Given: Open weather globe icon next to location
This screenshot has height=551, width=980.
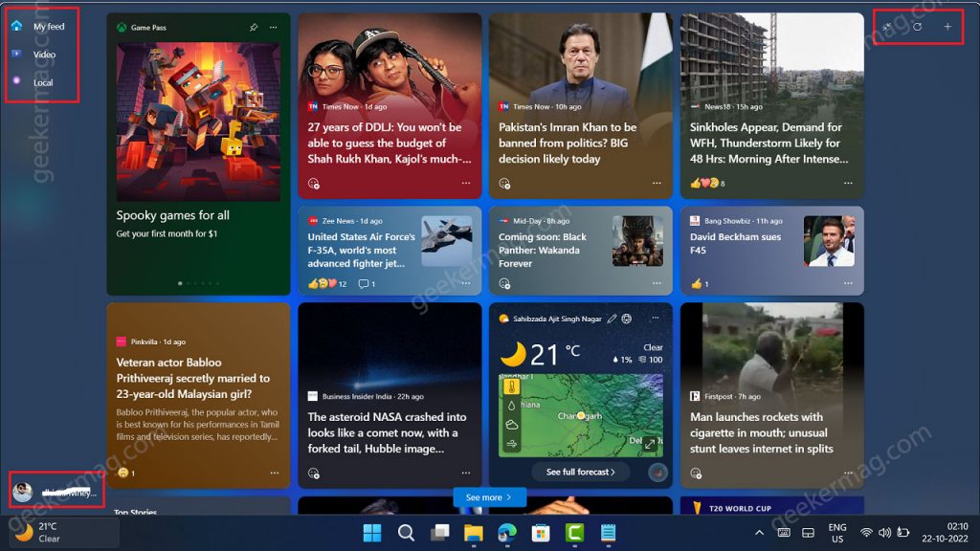Looking at the screenshot, I should point(626,319).
